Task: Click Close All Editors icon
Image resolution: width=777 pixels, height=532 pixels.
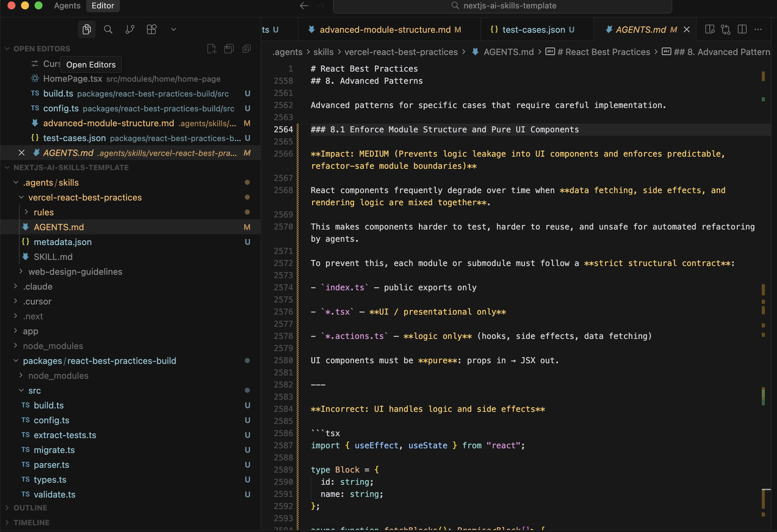Action: [x=247, y=49]
